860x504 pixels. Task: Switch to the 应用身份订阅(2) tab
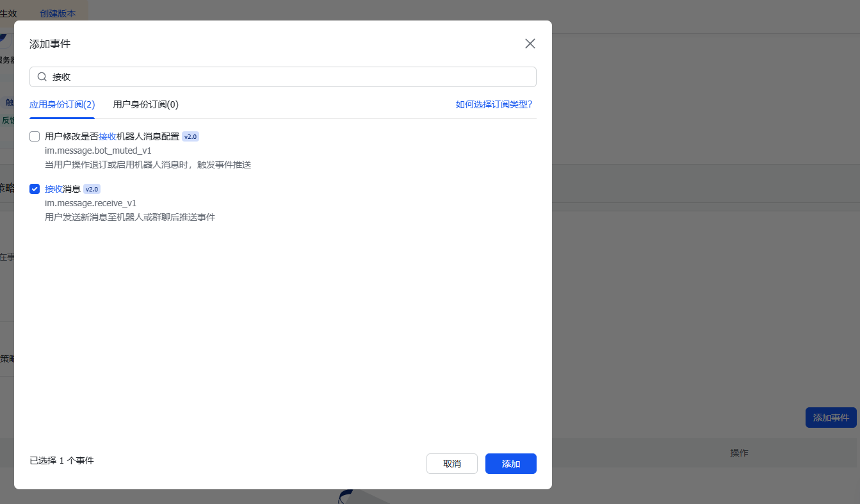click(62, 104)
